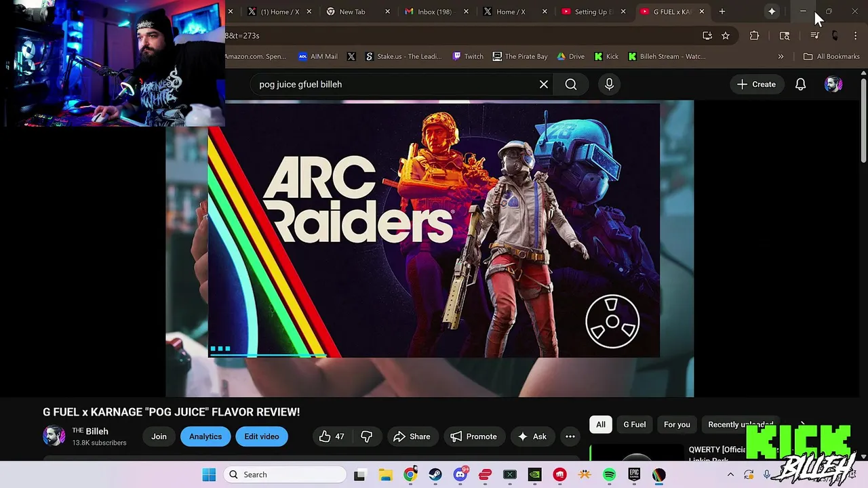The width and height of the screenshot is (868, 488).
Task: Open a new browser tab
Action: 722,12
